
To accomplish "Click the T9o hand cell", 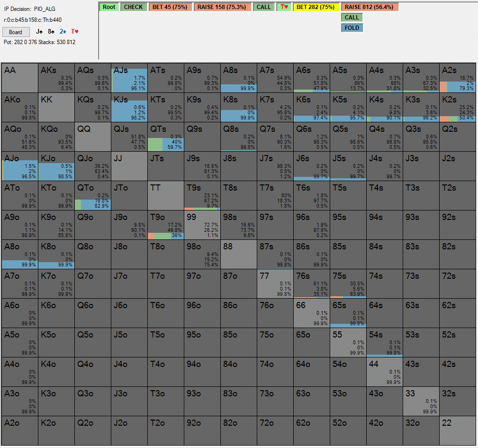I will point(166,225).
